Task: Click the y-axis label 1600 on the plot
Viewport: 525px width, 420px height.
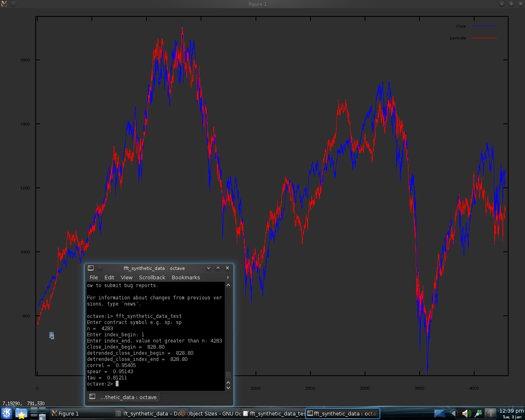Action: [x=25, y=60]
